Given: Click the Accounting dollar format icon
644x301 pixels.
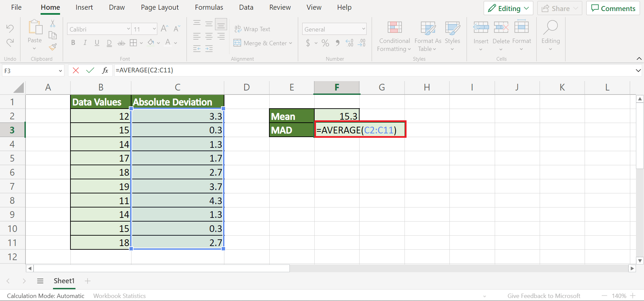Looking at the screenshot, I should pyautogui.click(x=308, y=43).
